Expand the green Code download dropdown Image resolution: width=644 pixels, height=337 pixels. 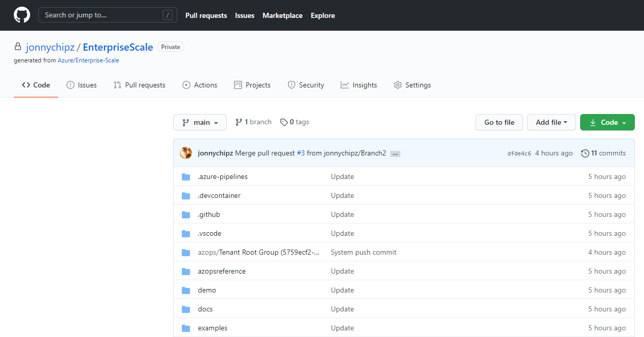[607, 122]
